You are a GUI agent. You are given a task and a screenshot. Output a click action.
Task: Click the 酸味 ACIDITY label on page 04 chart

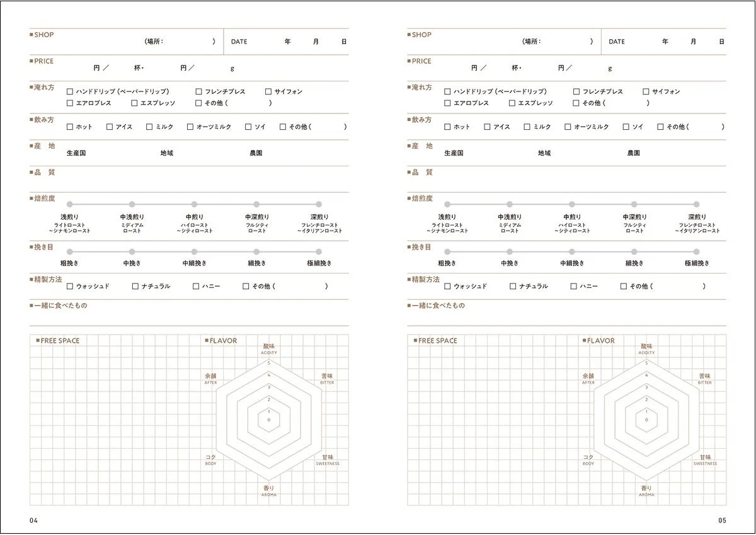pos(269,348)
